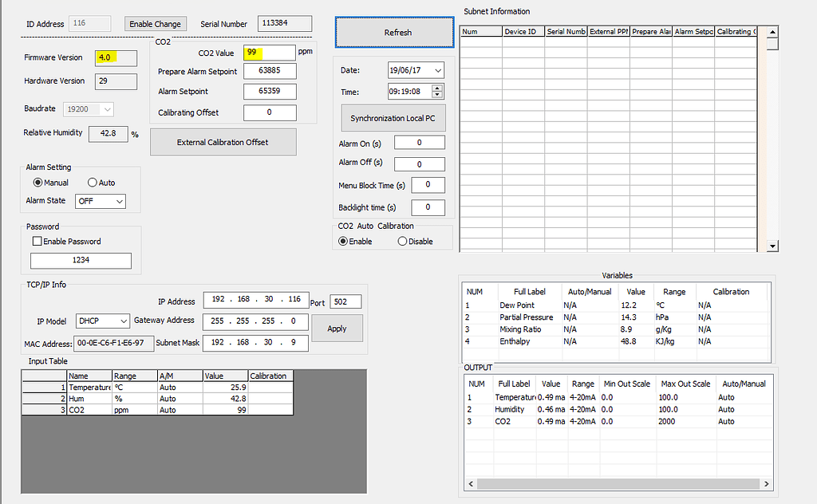Select Manual alarm setting
Image resolution: width=817 pixels, height=504 pixels.
39,183
